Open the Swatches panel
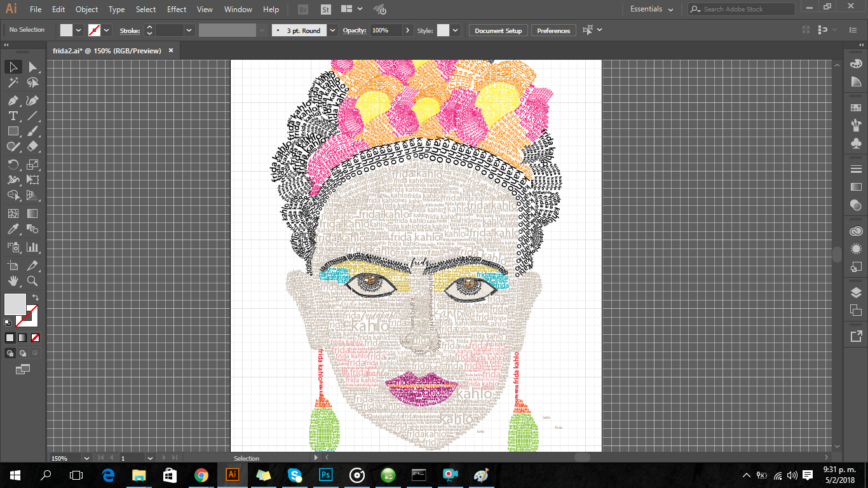 (856, 108)
